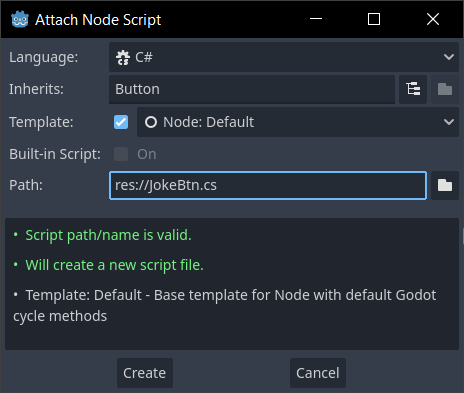Click the 'On' text next to Built-in Script
Image resolution: width=464 pixels, height=393 pixels.
(147, 154)
